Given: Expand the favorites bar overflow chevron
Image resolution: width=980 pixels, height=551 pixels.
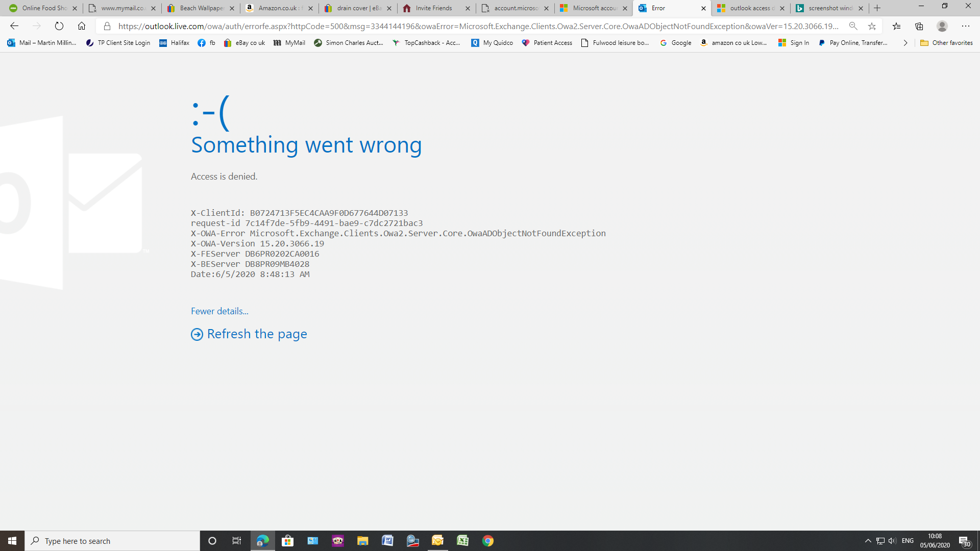Looking at the screenshot, I should coord(905,43).
